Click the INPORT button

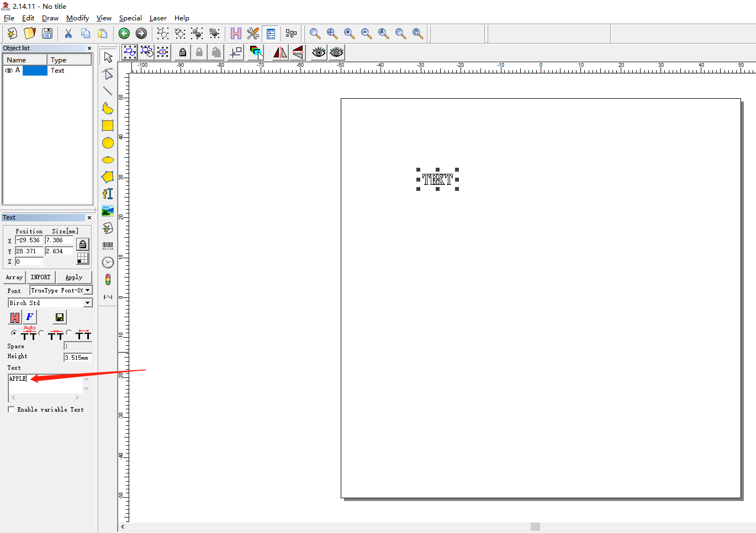coord(40,277)
